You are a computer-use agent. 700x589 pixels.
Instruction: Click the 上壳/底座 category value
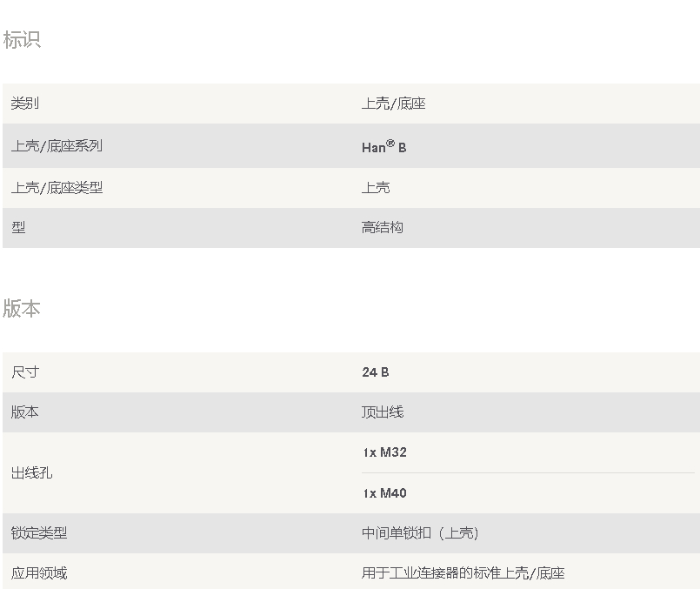coord(393,104)
